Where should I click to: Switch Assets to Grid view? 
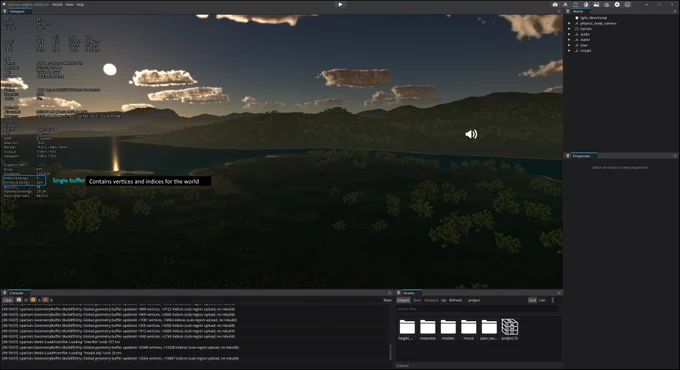click(x=532, y=300)
